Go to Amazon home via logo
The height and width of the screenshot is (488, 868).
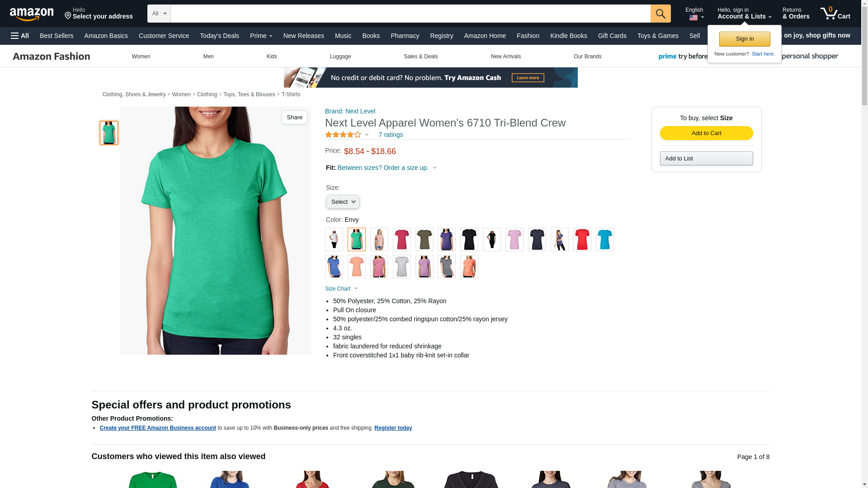point(32,14)
